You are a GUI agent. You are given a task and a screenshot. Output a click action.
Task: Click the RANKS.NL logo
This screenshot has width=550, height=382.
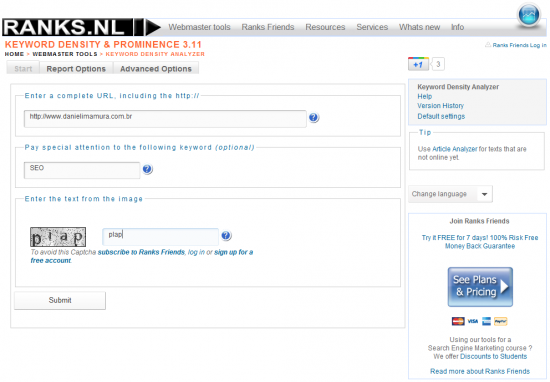(x=68, y=27)
